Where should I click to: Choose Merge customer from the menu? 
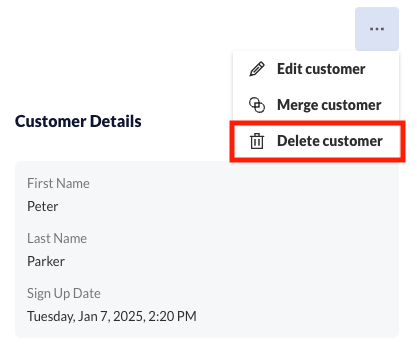316,105
